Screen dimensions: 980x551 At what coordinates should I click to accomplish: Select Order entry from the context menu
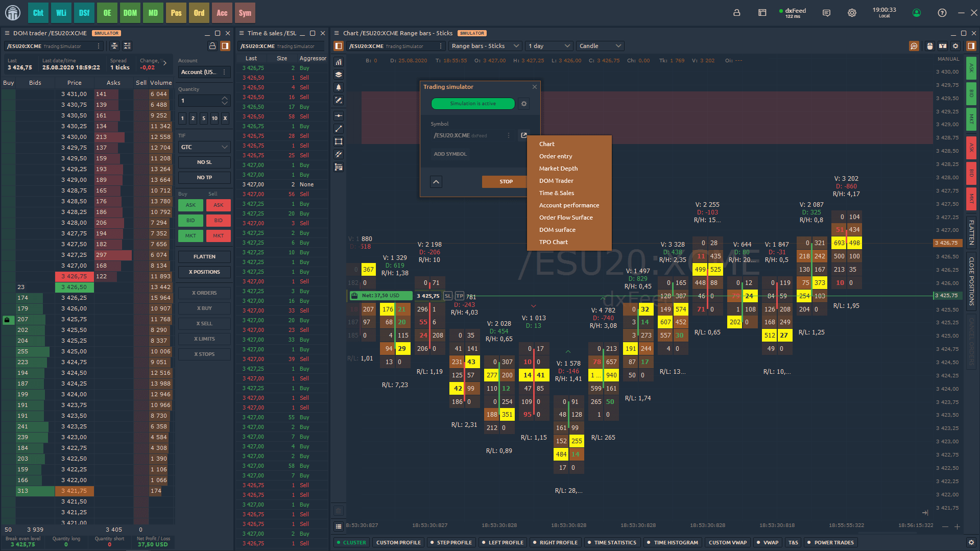[569, 156]
